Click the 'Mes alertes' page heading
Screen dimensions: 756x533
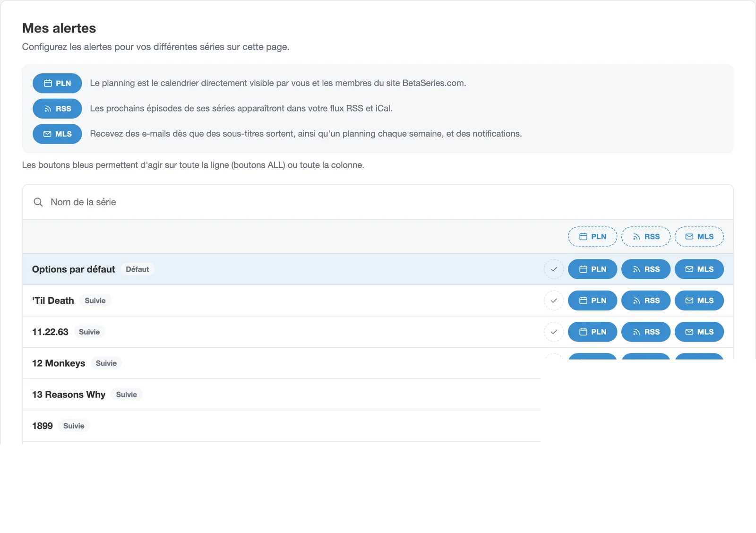pos(59,28)
